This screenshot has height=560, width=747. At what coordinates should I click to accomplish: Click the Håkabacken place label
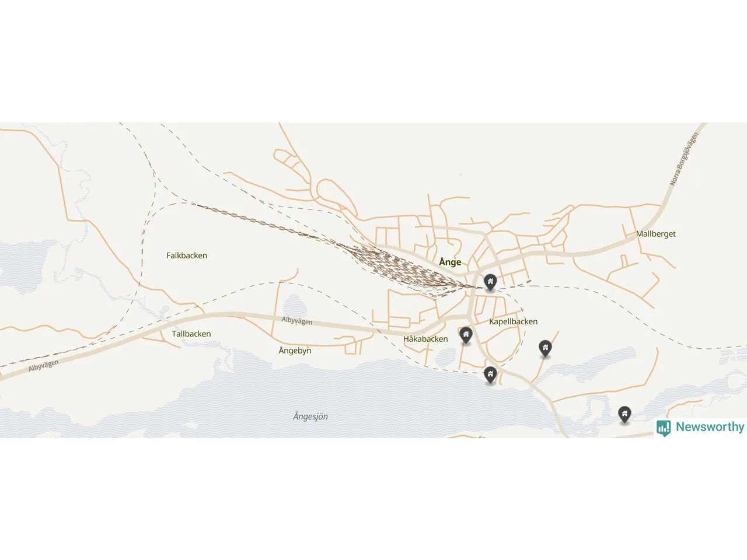(x=425, y=339)
